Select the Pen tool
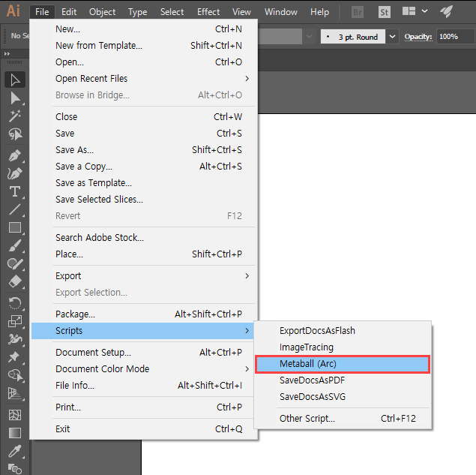 pyautogui.click(x=15, y=155)
